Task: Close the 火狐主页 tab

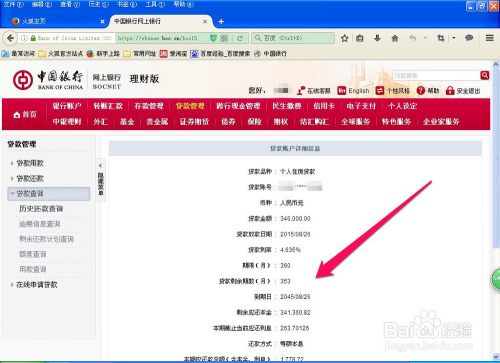Action: pyautogui.click(x=102, y=22)
